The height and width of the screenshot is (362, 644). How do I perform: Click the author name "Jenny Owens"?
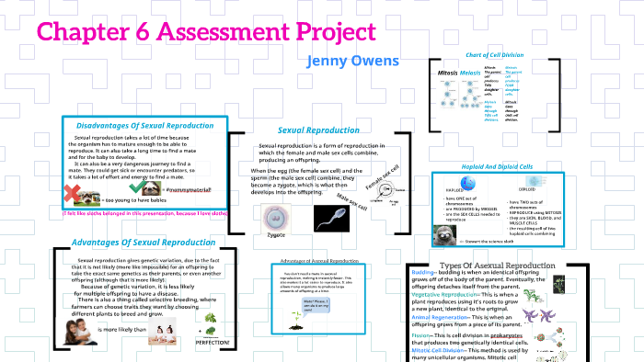(x=352, y=61)
